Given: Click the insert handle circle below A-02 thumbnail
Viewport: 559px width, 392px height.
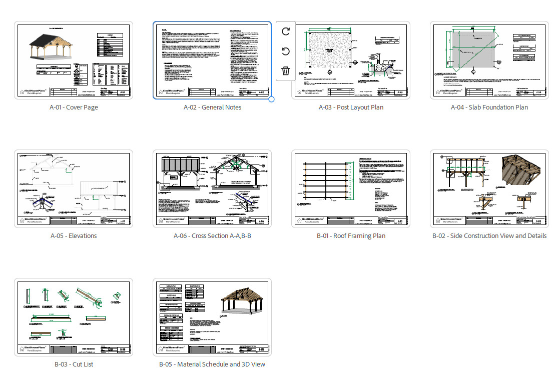Looking at the screenshot, I should coord(271,99).
